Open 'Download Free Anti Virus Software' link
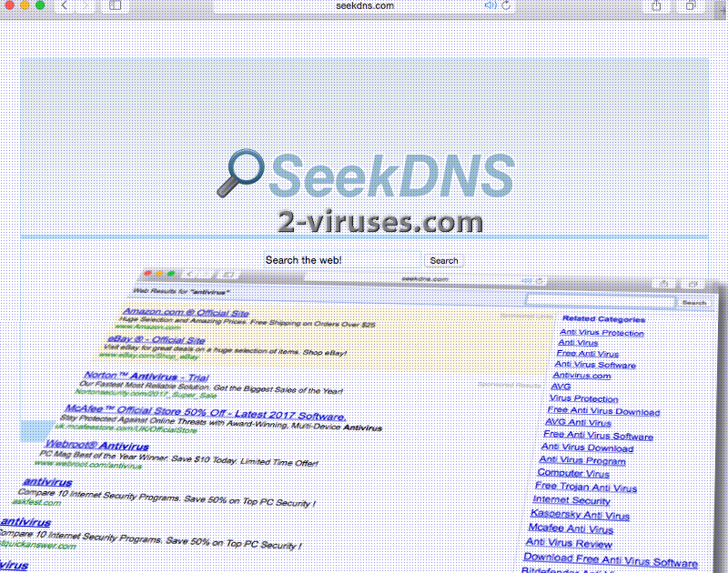The height and width of the screenshot is (573, 728). (611, 559)
